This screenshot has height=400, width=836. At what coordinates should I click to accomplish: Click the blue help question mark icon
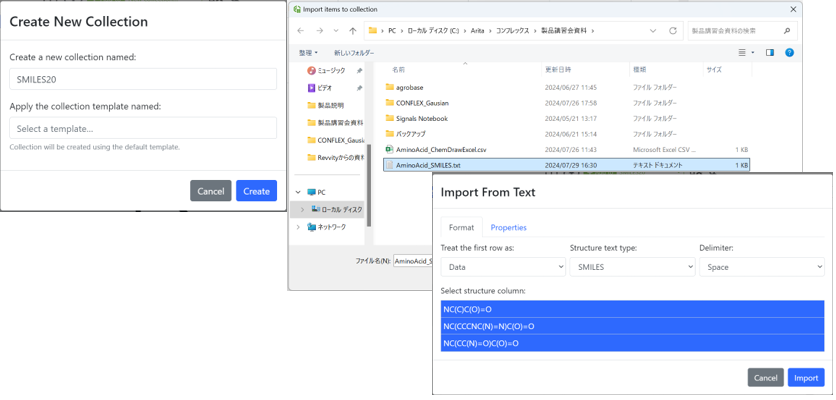[789, 53]
